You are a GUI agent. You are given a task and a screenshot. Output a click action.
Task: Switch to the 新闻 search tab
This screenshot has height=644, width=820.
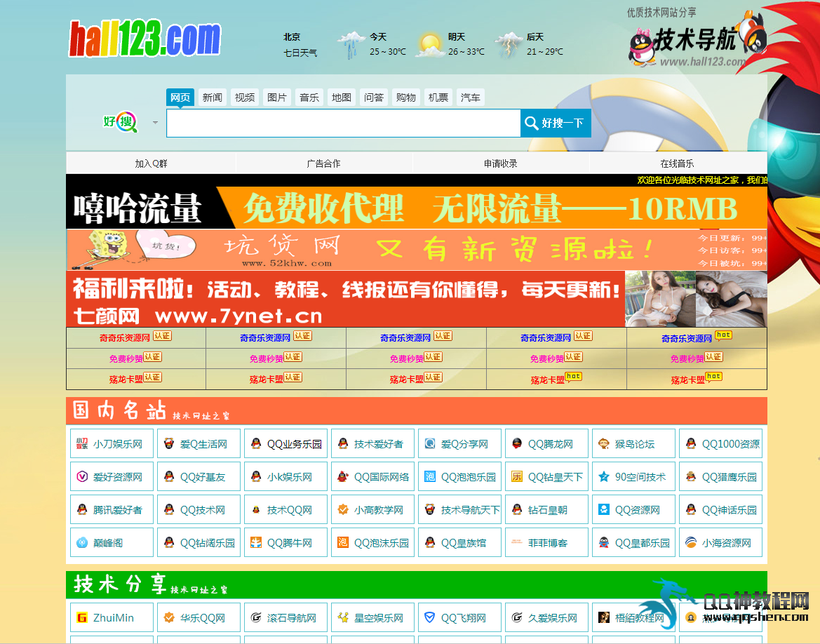[213, 98]
